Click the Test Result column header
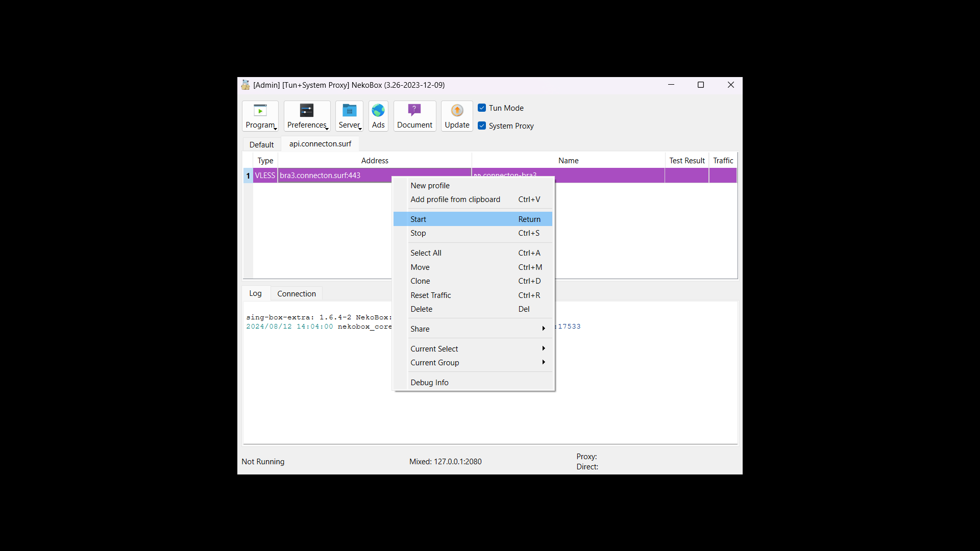 (x=687, y=161)
